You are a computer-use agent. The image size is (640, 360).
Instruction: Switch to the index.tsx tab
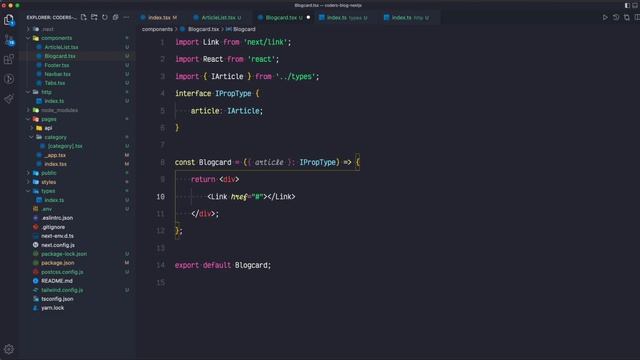point(158,18)
